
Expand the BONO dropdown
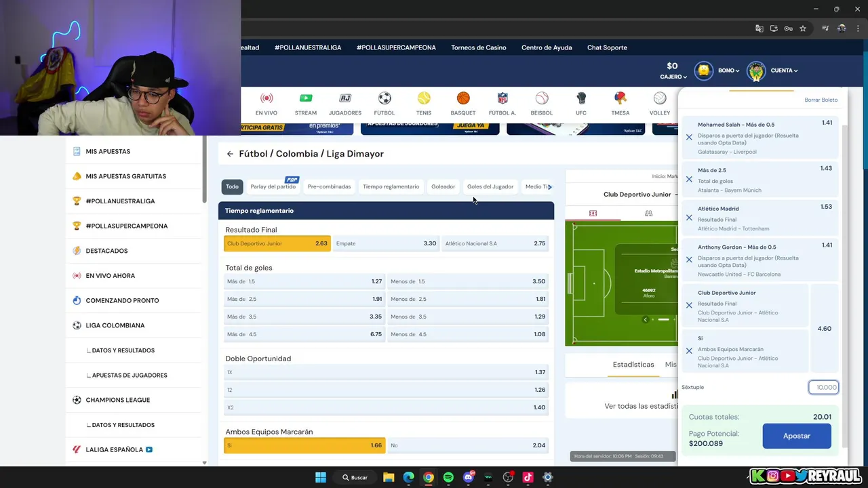729,70
